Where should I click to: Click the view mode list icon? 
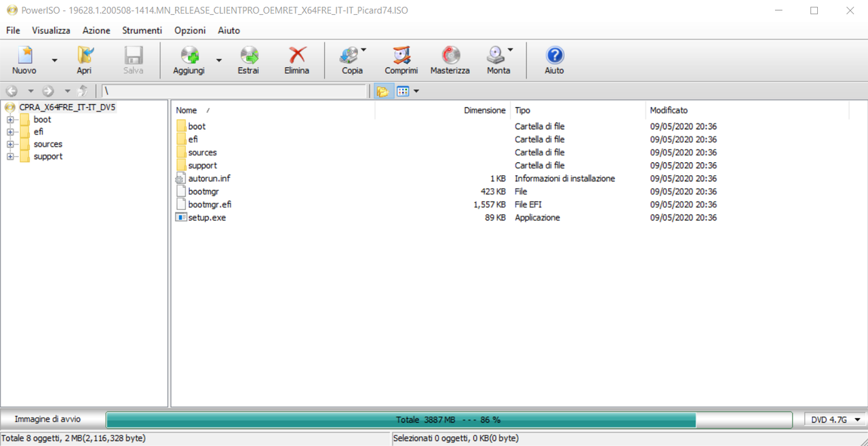click(403, 91)
